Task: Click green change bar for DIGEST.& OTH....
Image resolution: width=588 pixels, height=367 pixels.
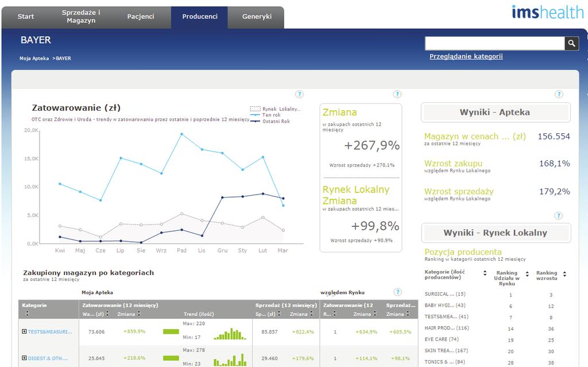Action: coord(171,358)
